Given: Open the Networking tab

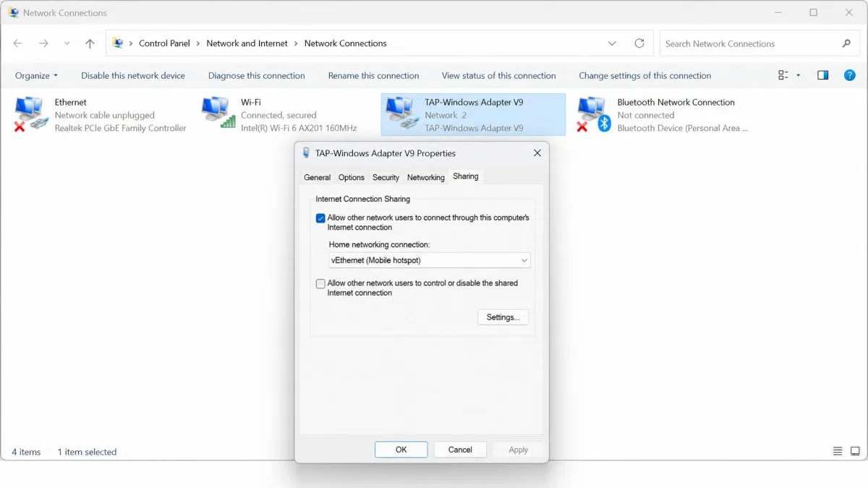Looking at the screenshot, I should (425, 177).
